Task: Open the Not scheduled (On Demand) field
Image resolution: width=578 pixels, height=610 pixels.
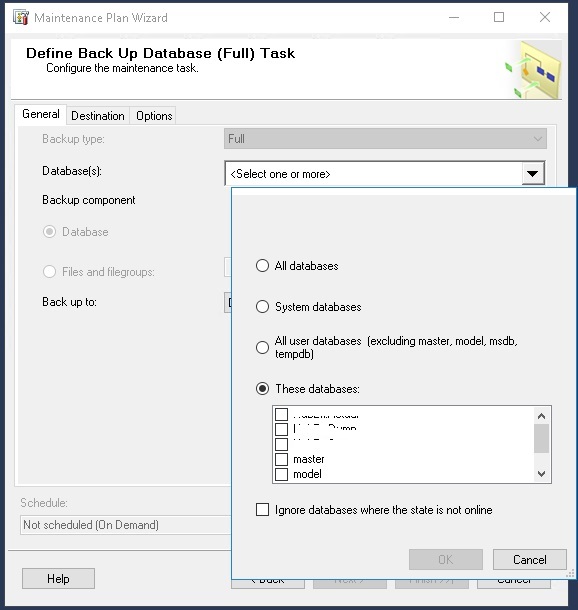Action: point(126,525)
